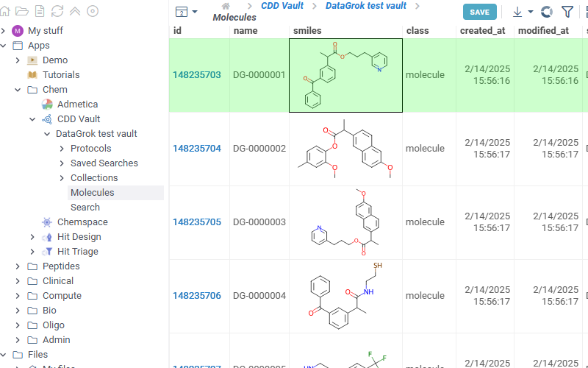Click the refresh tree icon
588x368 pixels.
coord(57,11)
